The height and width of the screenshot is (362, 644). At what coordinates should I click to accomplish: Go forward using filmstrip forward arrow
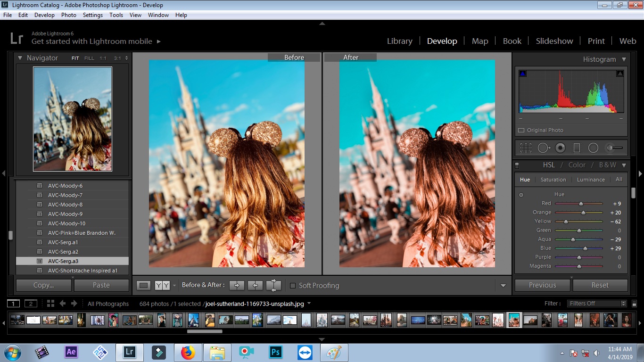(x=75, y=304)
